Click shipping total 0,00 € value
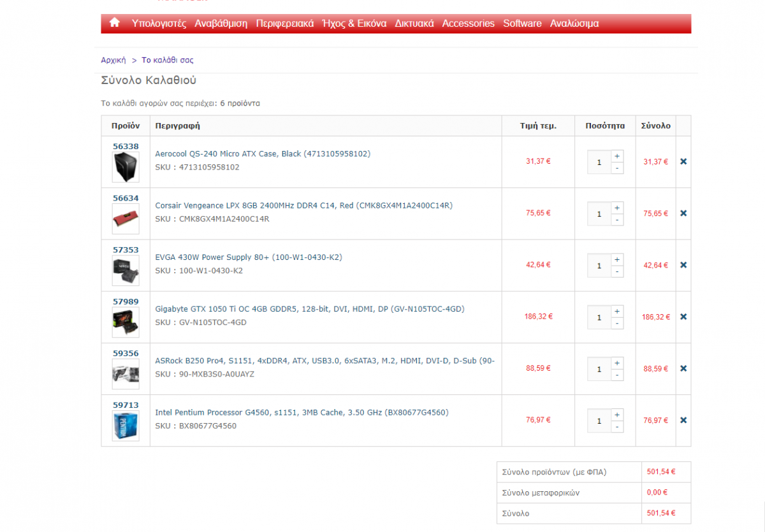The image size is (765, 532). coord(657,492)
